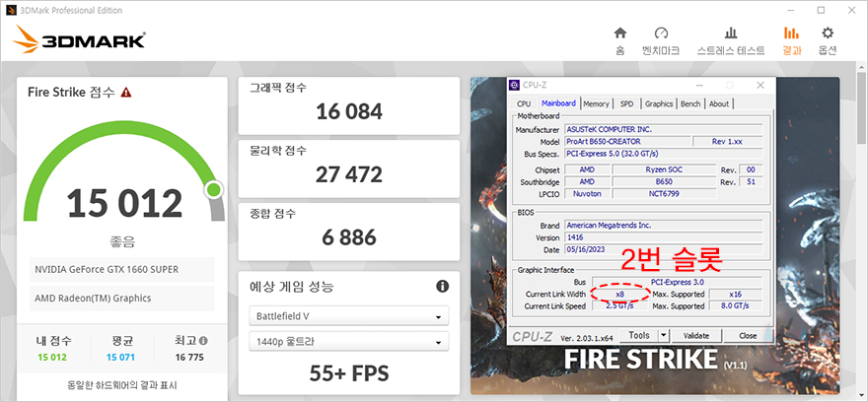Click 동일한 하드웨어의 결과 표시 link
Image resolution: width=868 pixels, height=402 pixels.
tap(121, 385)
